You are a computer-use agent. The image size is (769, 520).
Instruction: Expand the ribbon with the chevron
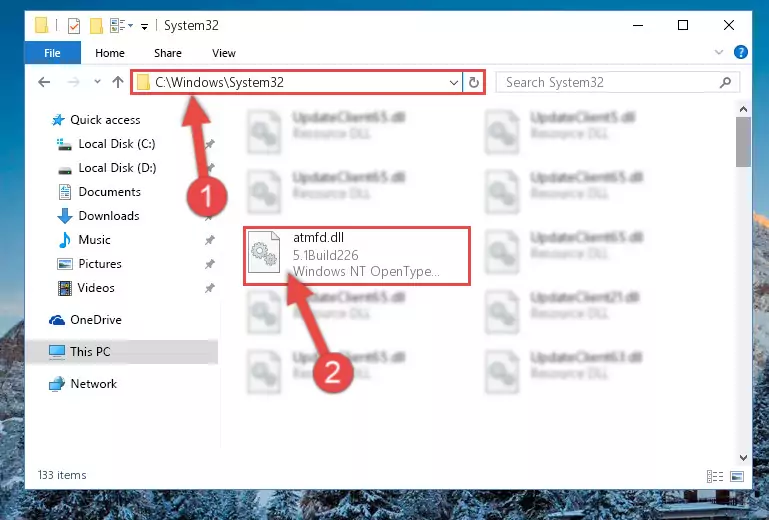click(x=719, y=52)
